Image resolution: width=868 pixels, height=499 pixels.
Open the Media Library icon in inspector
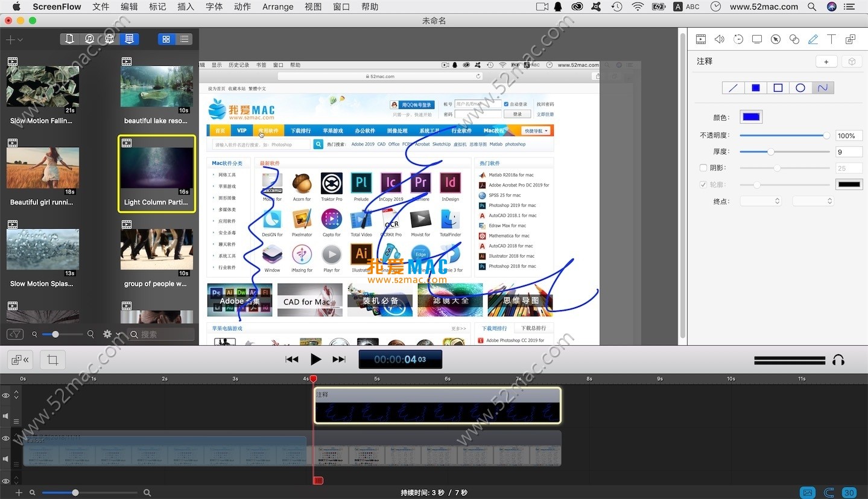click(851, 39)
